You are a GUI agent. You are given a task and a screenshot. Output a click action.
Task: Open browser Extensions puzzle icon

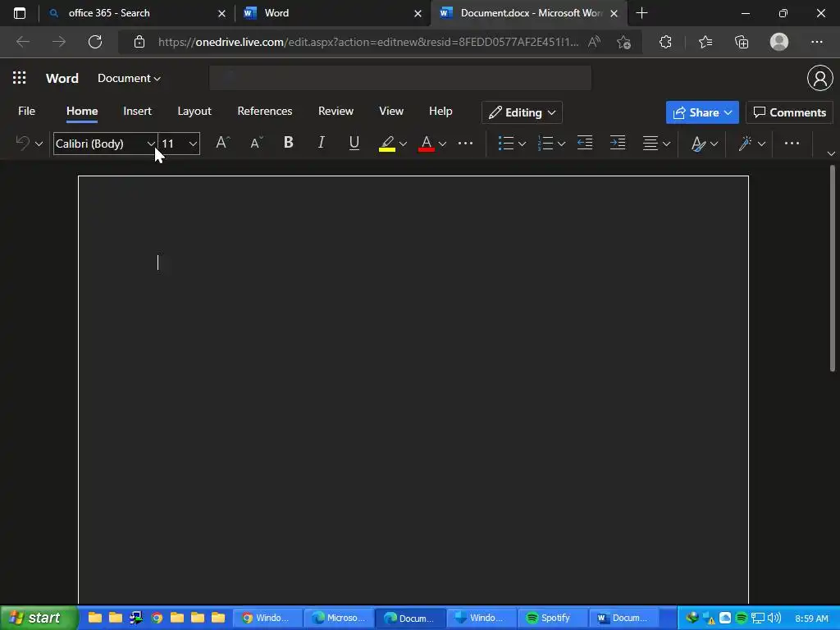(x=665, y=42)
